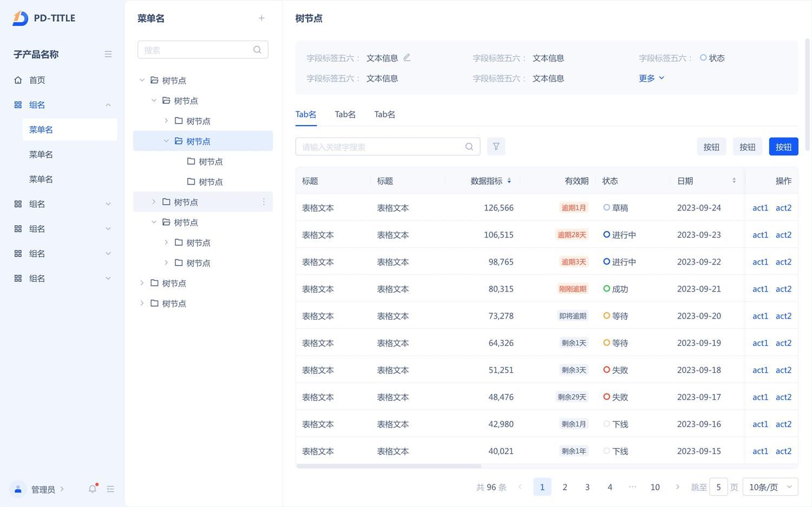Click the 跳至 page number input

point(718,487)
